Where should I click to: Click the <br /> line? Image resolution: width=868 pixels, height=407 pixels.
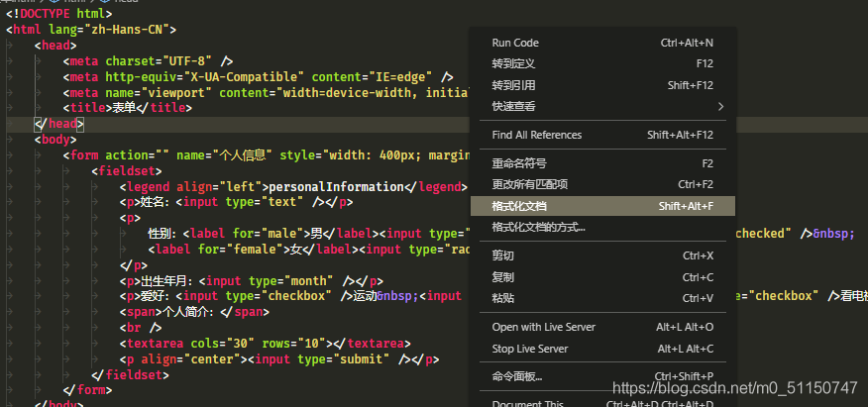pos(141,328)
